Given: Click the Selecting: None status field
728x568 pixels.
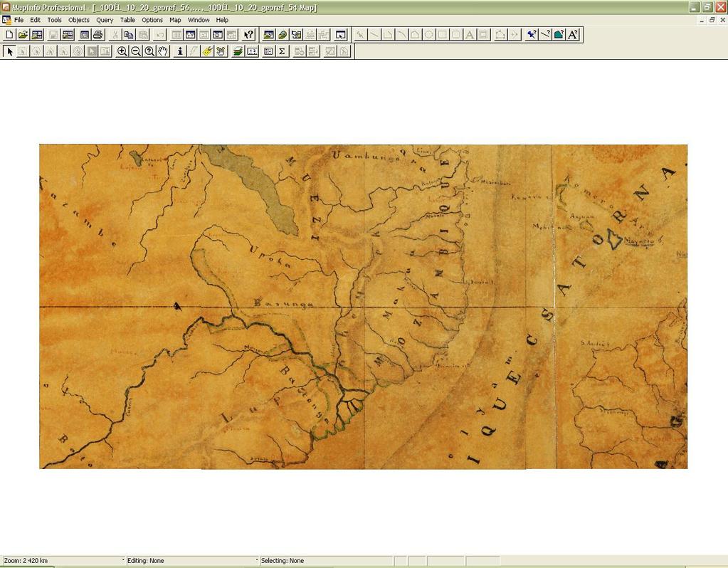Looking at the screenshot, I should coord(326,561).
